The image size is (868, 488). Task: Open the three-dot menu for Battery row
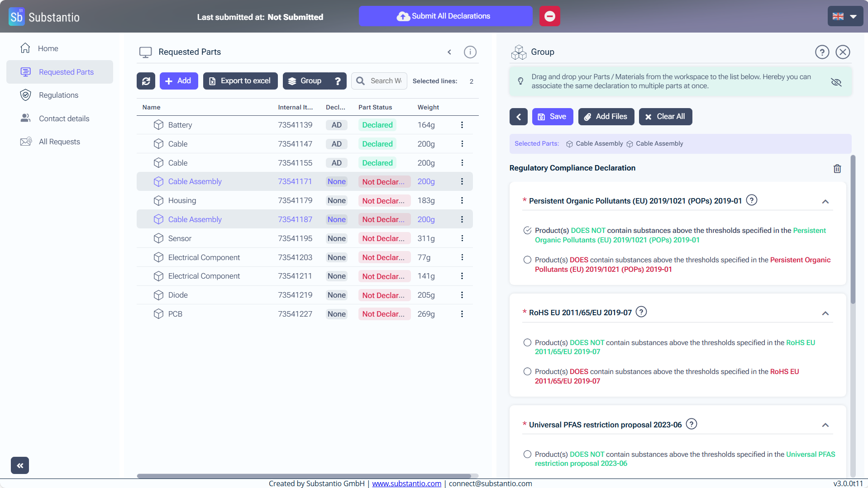(x=462, y=125)
